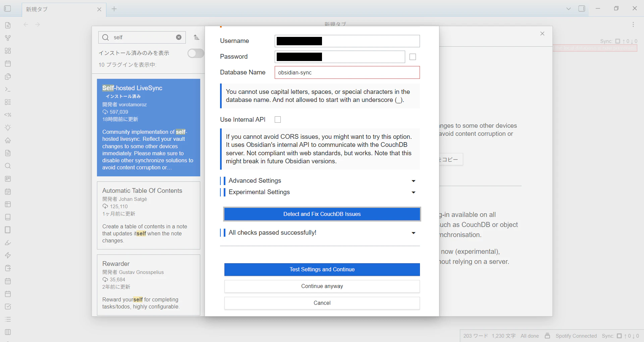Image resolution: width=644 pixels, height=342 pixels.
Task: Open the Rewarder plugin card
Action: tap(149, 285)
